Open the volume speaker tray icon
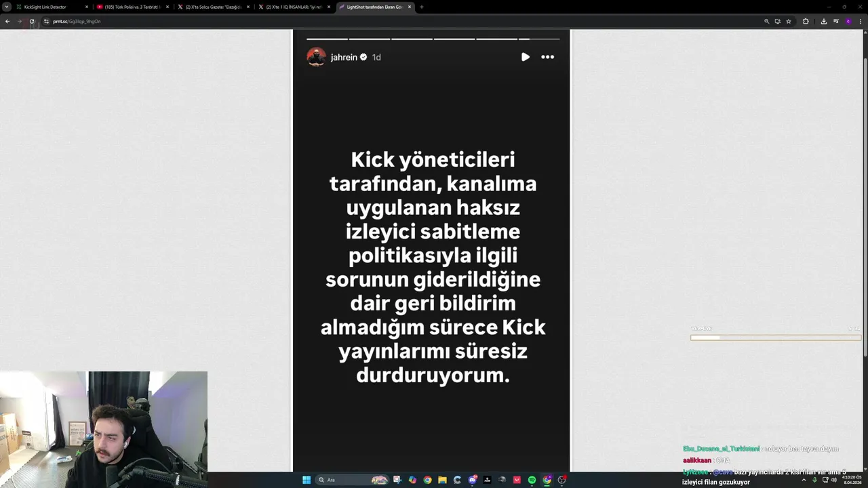The height and width of the screenshot is (488, 868). coord(833,480)
